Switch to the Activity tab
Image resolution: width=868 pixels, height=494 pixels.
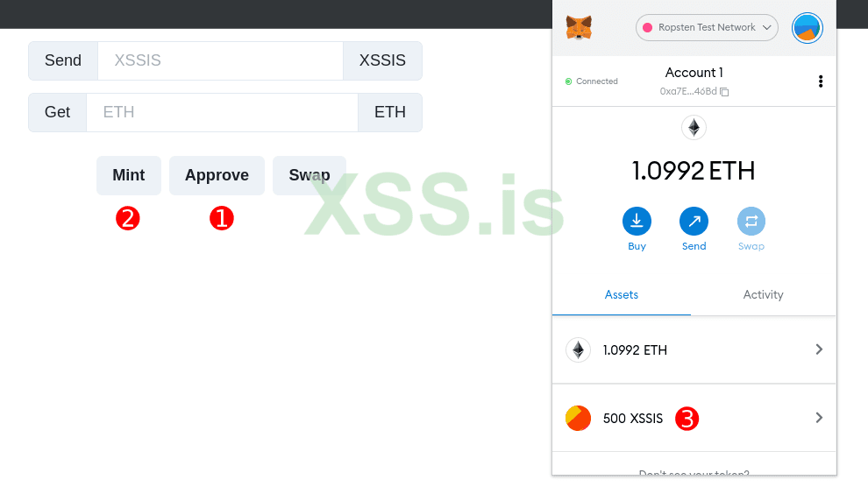tap(763, 295)
